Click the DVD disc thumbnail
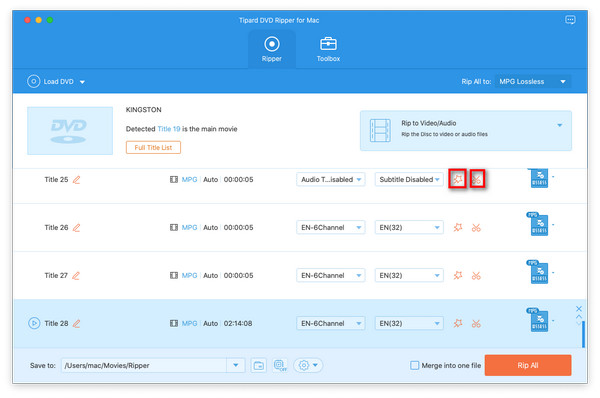Screen dimensions: 600x398 70,131
